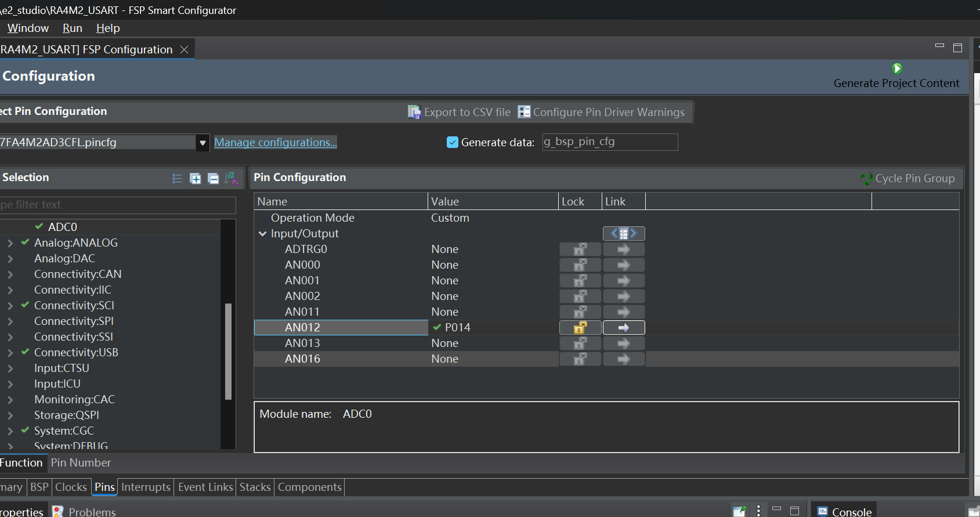Viewport: 980px width, 517px height.
Task: Select ADC0 in the Selection tree
Action: pos(63,227)
